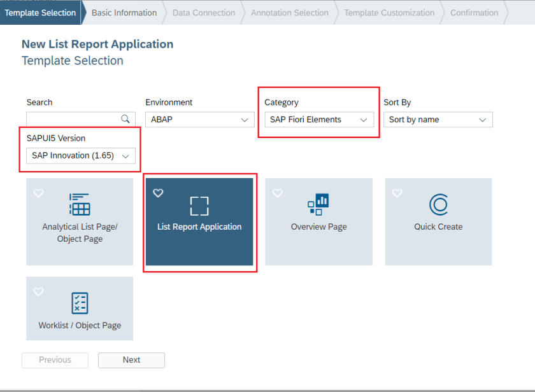Viewport: 535px width, 392px height.
Task: Go to the Data Connection wizard step
Action: click(x=204, y=13)
